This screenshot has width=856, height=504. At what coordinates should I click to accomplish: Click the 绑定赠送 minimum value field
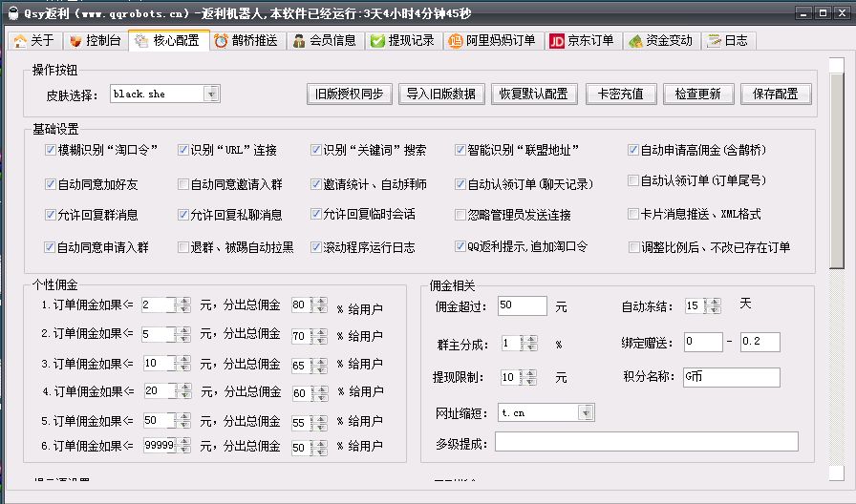703,342
